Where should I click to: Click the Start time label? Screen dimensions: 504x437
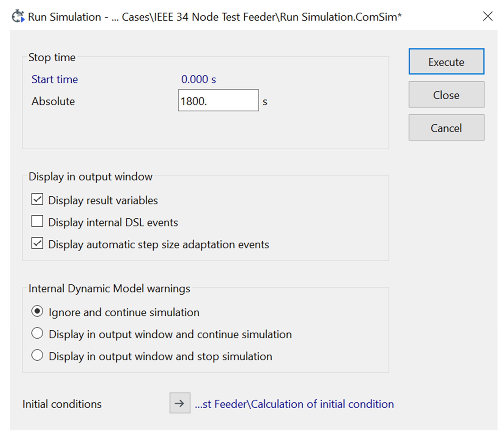(x=55, y=79)
